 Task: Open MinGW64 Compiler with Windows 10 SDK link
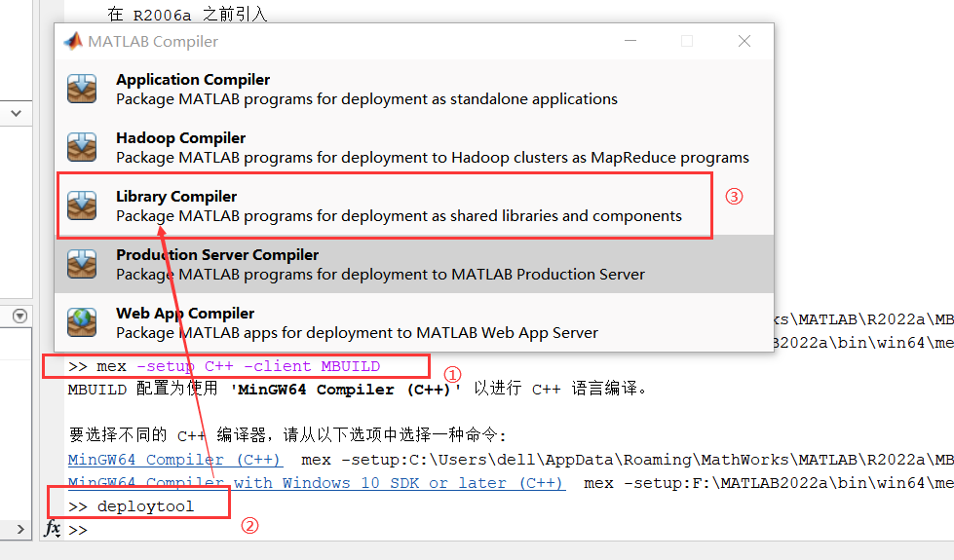pos(317,483)
